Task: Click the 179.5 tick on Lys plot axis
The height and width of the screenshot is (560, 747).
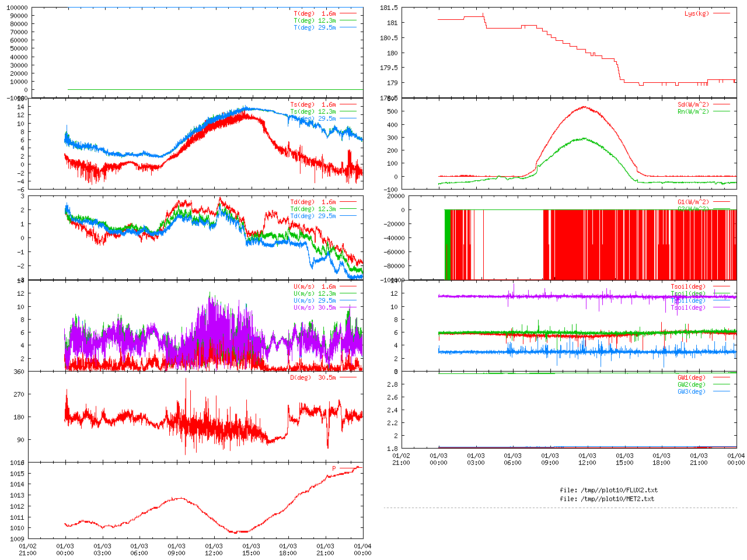Action: (x=389, y=68)
